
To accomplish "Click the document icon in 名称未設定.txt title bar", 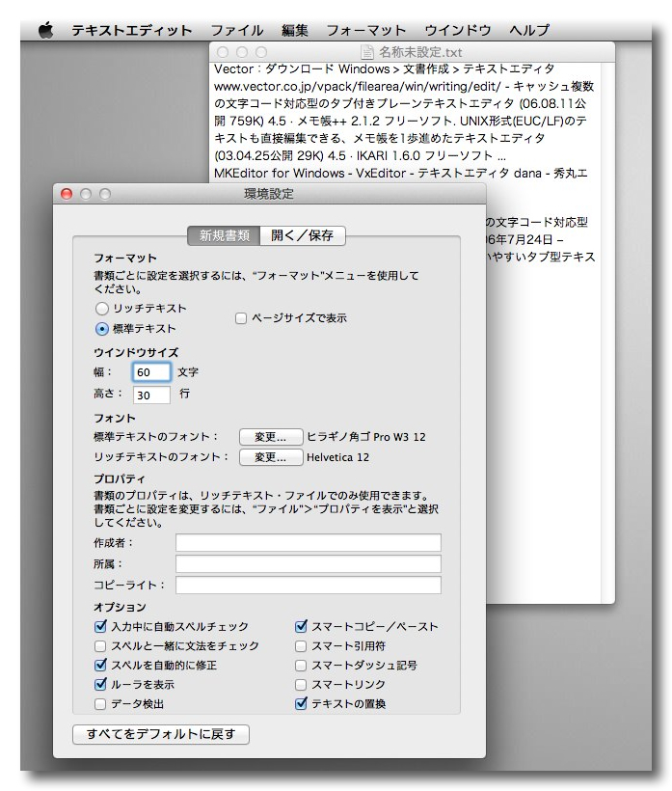I will 367,52.
